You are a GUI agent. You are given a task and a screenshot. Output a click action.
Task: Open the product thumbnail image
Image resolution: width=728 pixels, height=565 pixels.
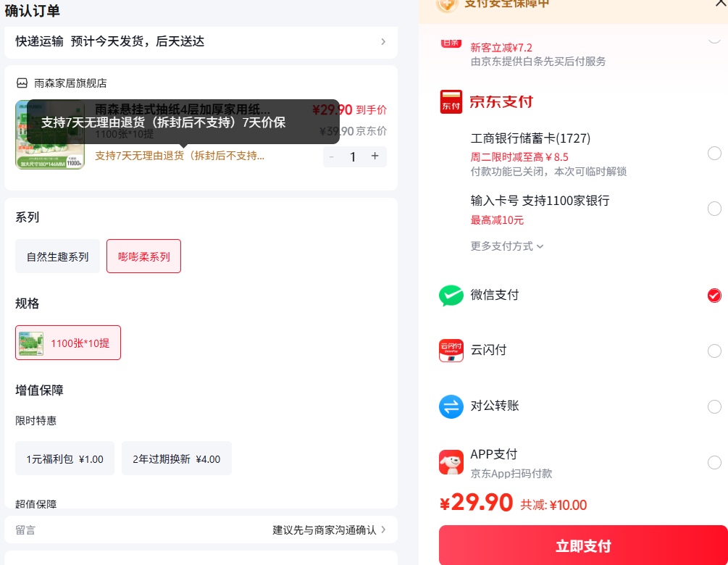point(50,135)
